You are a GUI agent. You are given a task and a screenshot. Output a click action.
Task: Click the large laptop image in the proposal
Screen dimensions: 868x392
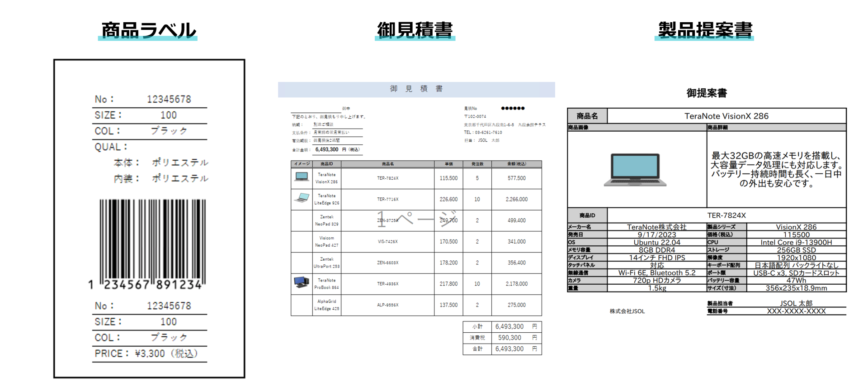pos(635,170)
